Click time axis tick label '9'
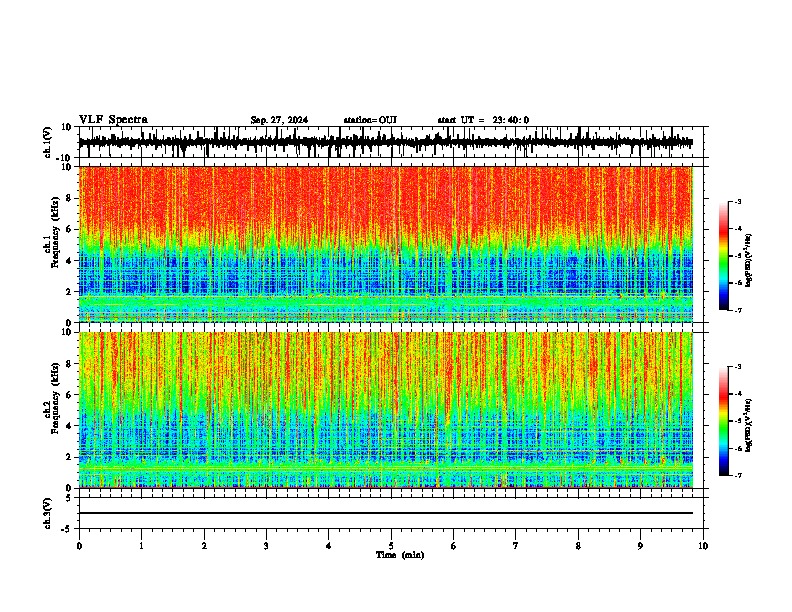 coord(640,546)
